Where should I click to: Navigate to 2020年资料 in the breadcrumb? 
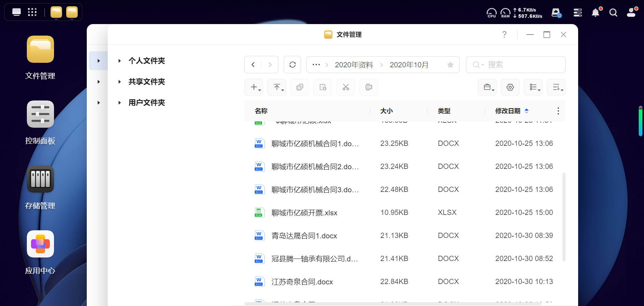pos(354,65)
